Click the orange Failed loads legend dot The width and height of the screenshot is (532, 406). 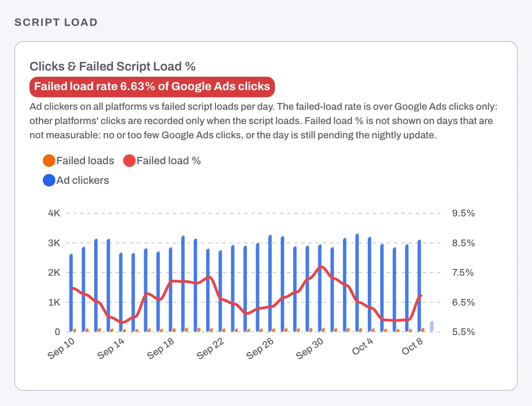click(x=49, y=161)
